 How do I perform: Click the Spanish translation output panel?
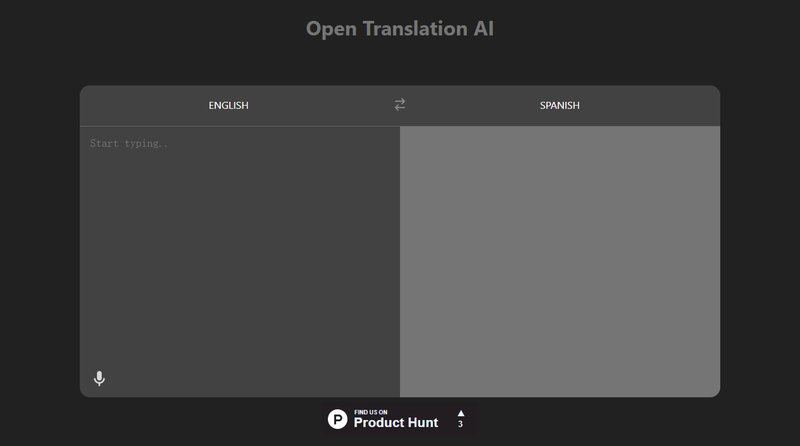(x=560, y=261)
